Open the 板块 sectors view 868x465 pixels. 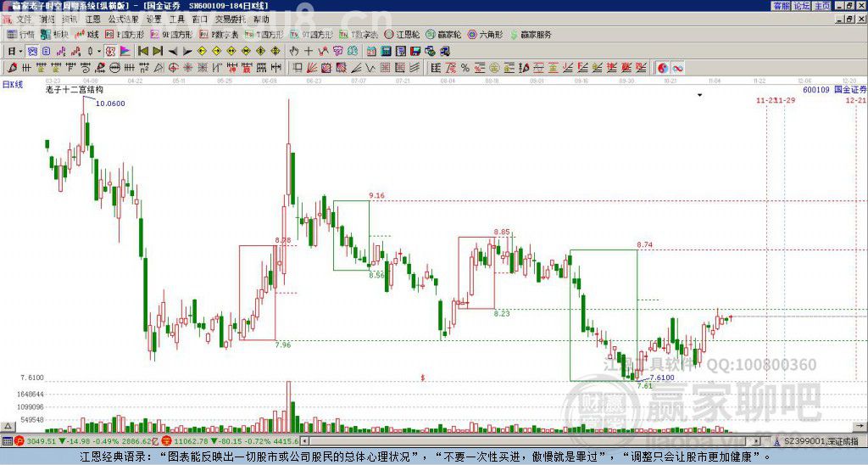(x=55, y=34)
